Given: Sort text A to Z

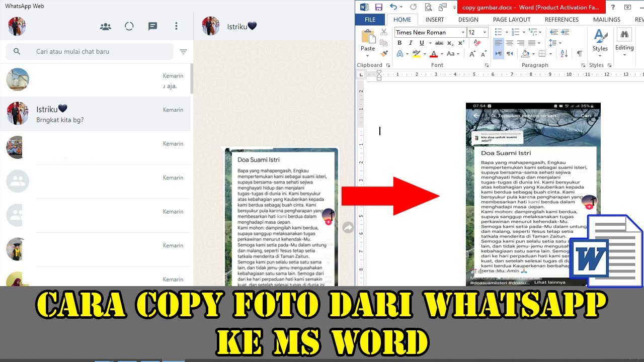Looking at the screenshot, I should (564, 54).
